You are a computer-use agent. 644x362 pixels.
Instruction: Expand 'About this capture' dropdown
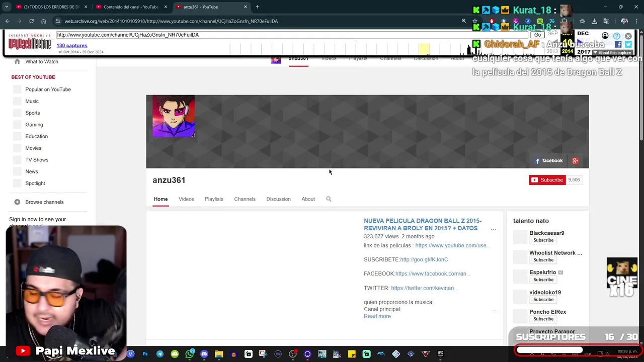[612, 52]
